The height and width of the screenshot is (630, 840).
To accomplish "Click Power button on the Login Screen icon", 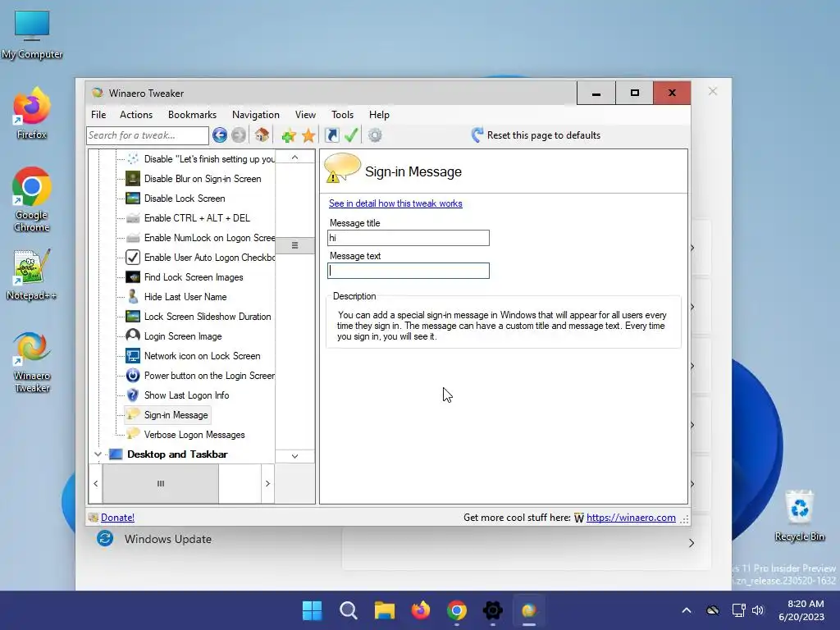I will [133, 376].
